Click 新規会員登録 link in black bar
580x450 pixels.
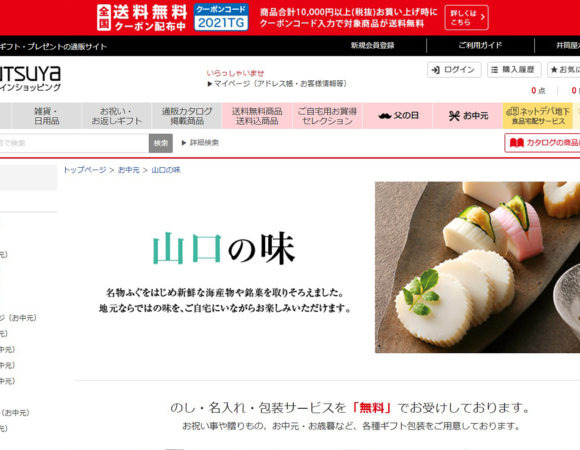coord(372,45)
